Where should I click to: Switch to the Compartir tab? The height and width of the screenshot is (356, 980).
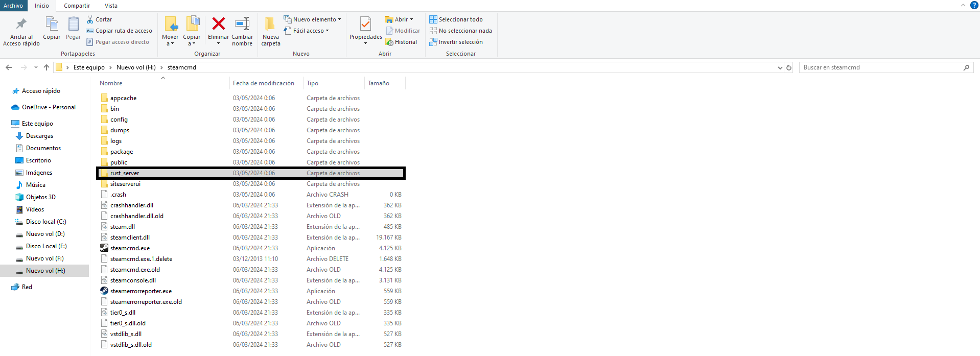[x=77, y=6]
